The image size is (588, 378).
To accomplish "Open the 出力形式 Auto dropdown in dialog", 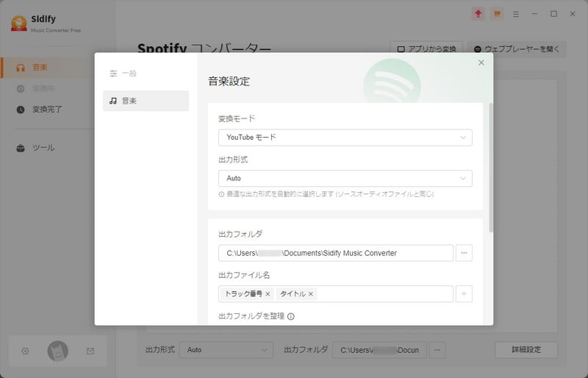I will point(345,178).
